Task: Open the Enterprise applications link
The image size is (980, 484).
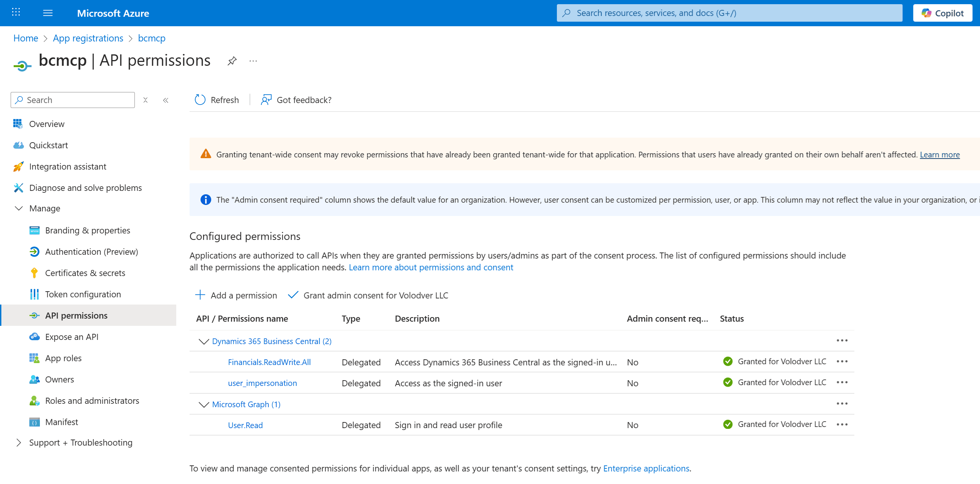Action: [646, 468]
